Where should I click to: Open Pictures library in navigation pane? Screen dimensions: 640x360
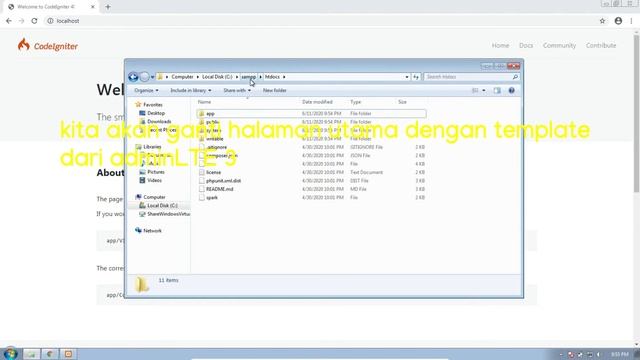156,172
